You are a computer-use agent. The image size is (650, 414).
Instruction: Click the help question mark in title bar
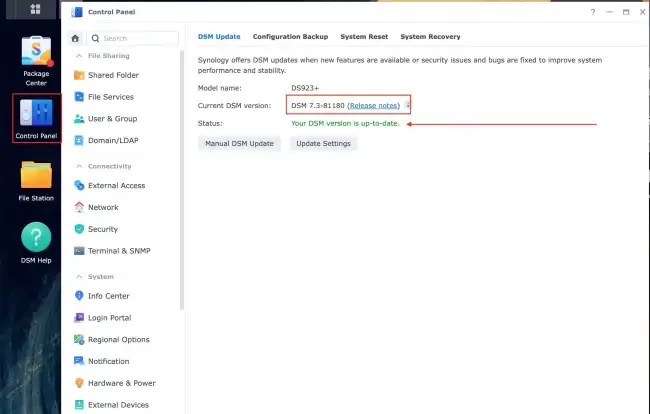593,12
